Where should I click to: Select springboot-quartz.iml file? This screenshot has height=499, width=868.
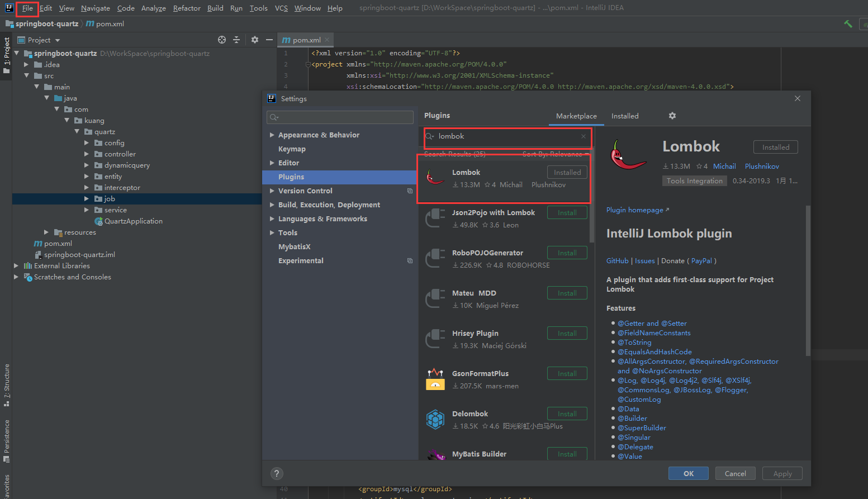(79, 255)
